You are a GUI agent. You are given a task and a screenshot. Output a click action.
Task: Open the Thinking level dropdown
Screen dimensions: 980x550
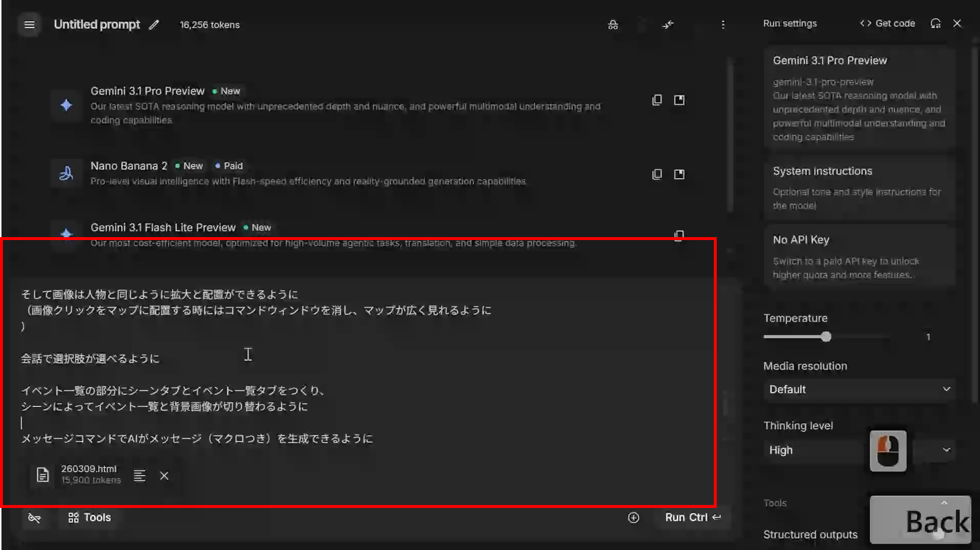coord(859,450)
